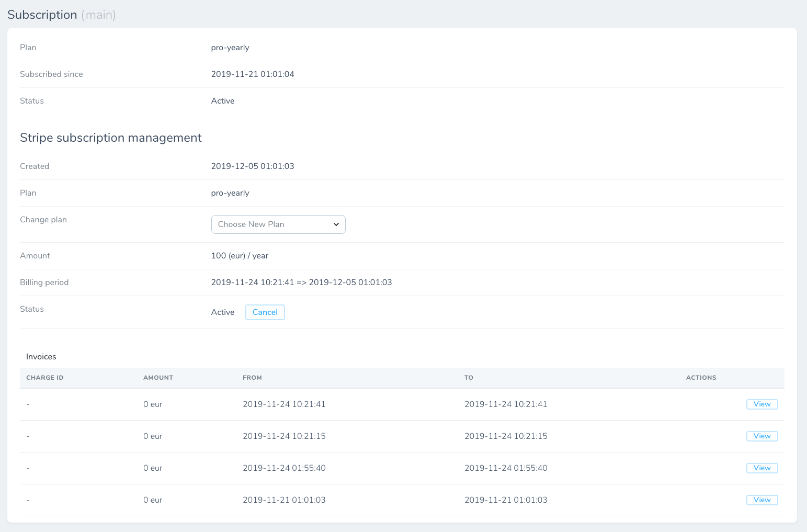Click the Change plan label
807x532 pixels.
[x=43, y=220]
